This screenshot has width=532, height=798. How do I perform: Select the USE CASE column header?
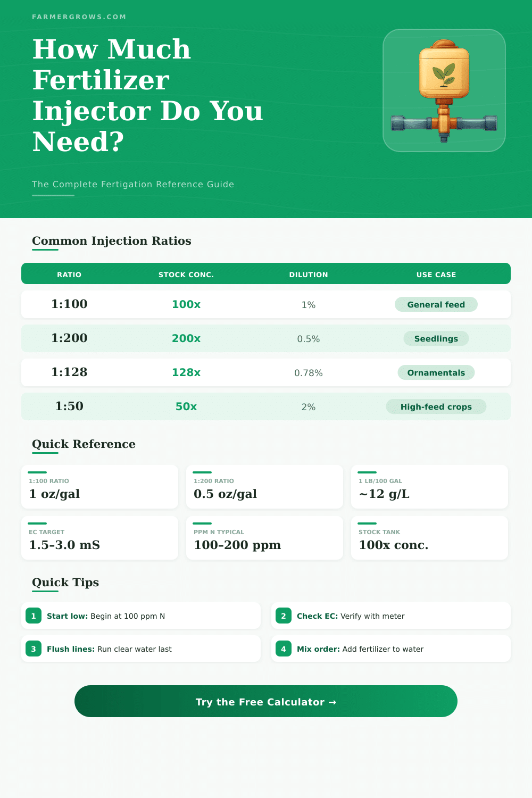pyautogui.click(x=436, y=275)
